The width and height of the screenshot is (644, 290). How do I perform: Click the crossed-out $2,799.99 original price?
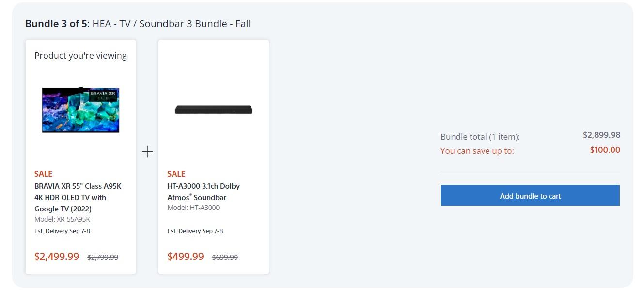tap(103, 258)
